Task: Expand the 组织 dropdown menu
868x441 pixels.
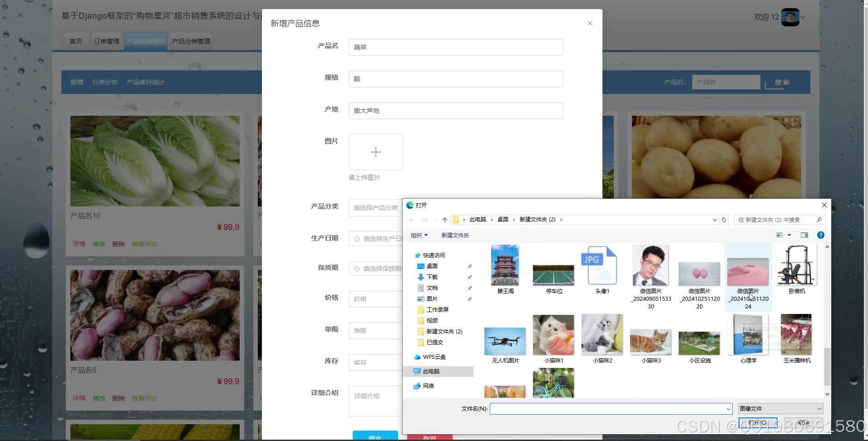Action: pyautogui.click(x=419, y=235)
